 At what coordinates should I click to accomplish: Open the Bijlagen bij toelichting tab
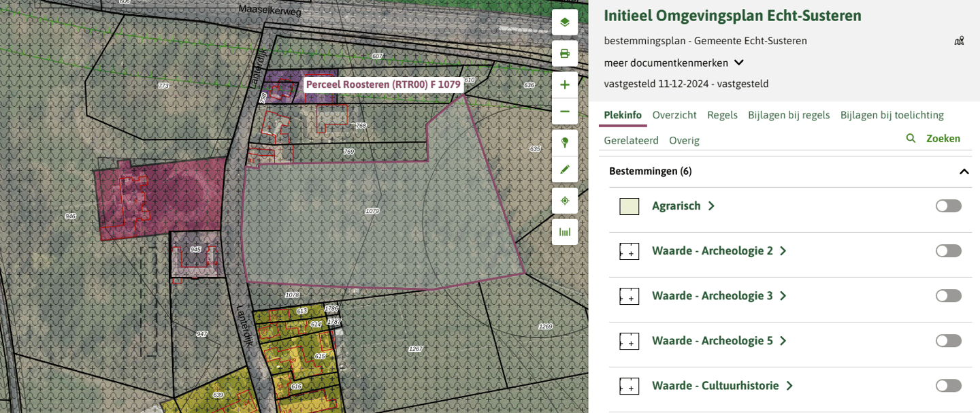tap(892, 115)
